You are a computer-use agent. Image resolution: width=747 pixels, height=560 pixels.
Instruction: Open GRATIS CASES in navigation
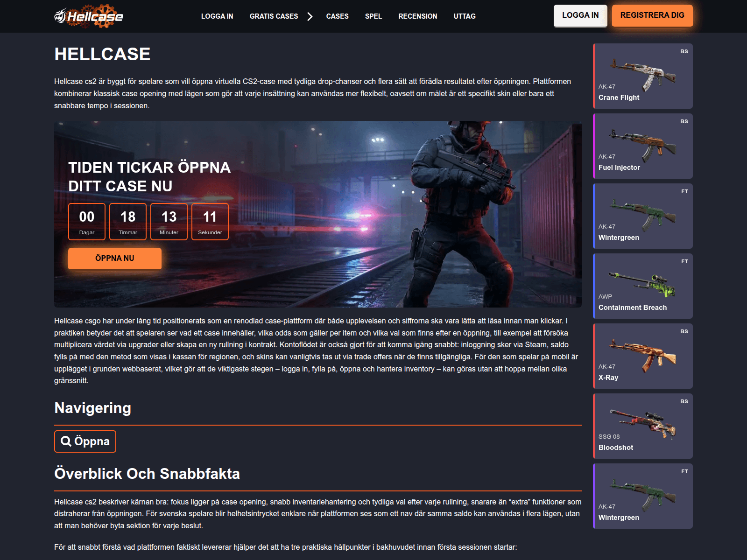[x=274, y=16]
